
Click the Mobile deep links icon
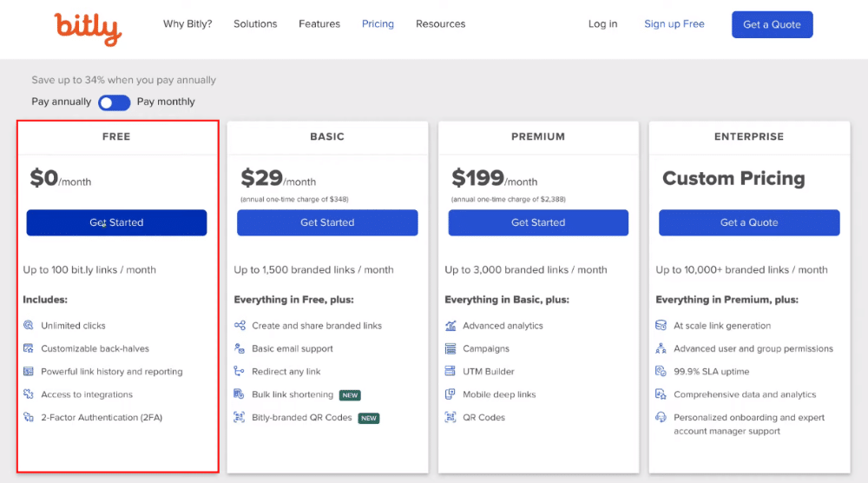click(x=450, y=394)
